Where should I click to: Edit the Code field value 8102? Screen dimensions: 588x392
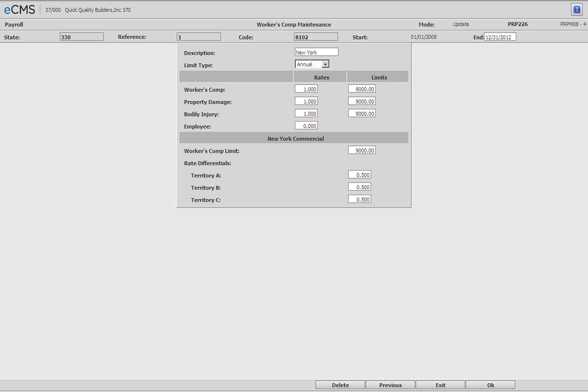(x=316, y=37)
